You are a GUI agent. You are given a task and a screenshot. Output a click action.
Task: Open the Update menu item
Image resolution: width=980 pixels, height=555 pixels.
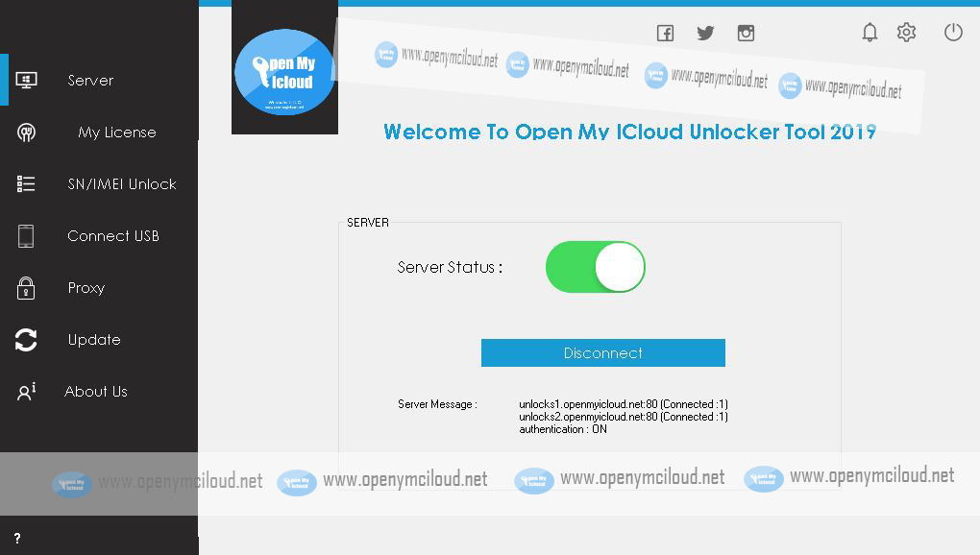(94, 340)
